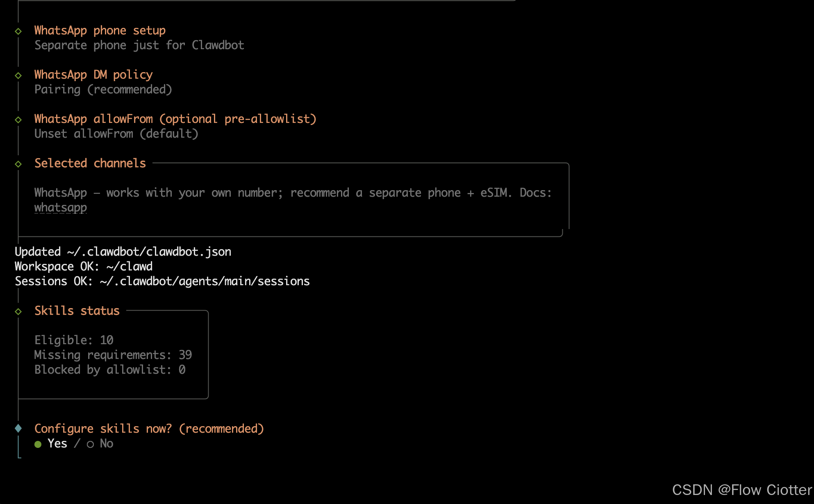Click the diamond marker beside Selected channels
This screenshot has width=814, height=504.
tap(18, 164)
